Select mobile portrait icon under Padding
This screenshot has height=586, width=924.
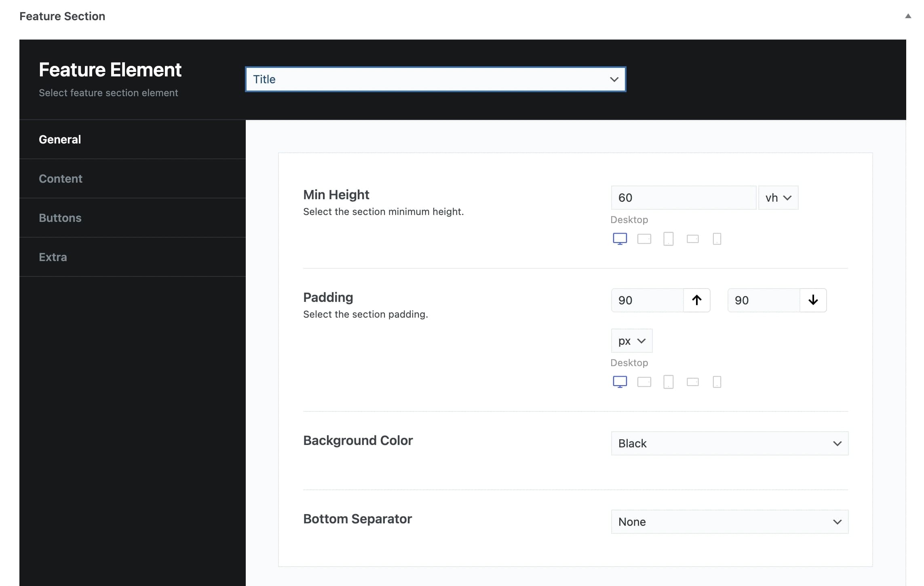point(717,382)
